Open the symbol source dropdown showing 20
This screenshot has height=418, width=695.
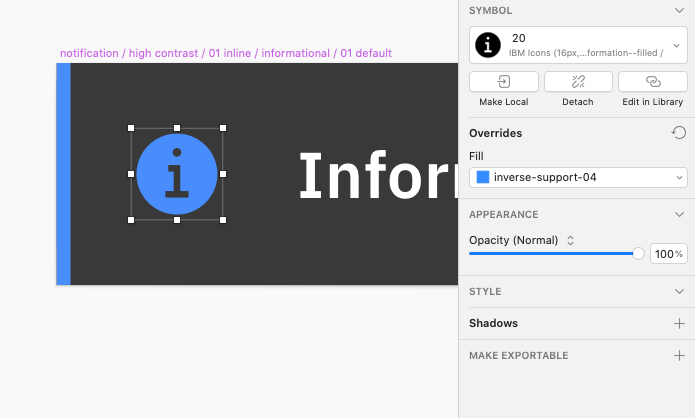coord(578,45)
